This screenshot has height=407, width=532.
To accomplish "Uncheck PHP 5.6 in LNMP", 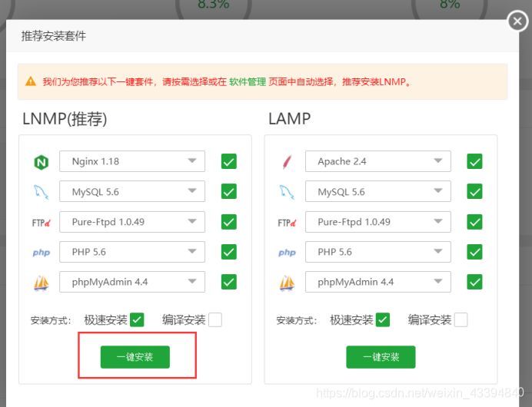I will [x=229, y=252].
